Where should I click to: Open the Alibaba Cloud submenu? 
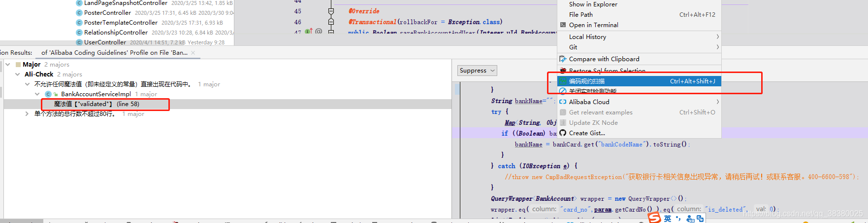coord(639,102)
